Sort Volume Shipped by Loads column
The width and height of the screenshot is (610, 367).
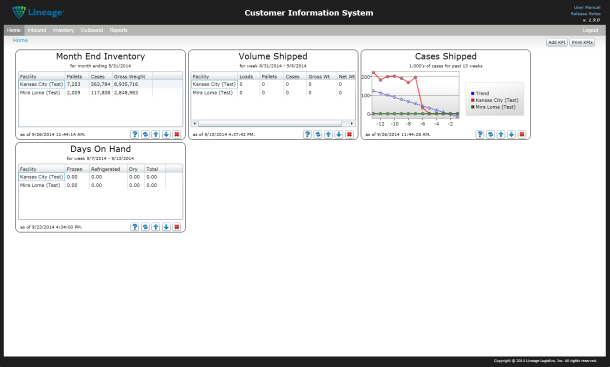point(249,76)
